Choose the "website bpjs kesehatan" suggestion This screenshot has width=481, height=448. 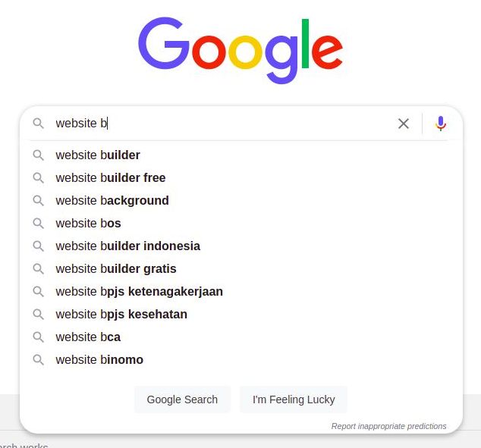coord(121,315)
